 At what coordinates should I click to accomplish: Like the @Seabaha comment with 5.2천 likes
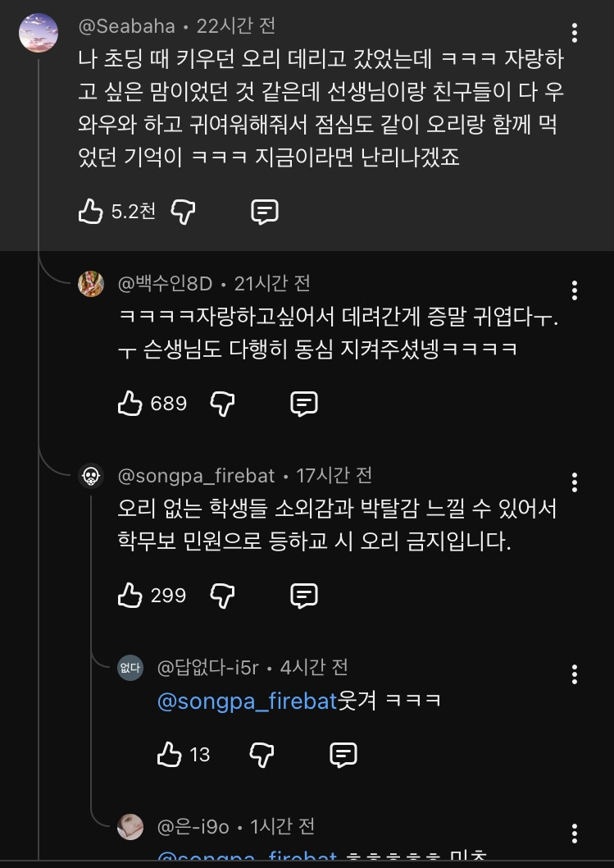click(x=91, y=212)
